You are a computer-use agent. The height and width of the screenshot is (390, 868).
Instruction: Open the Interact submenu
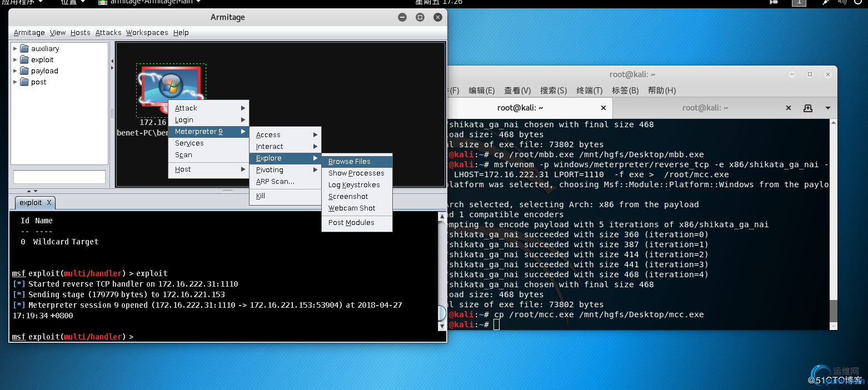click(x=285, y=146)
